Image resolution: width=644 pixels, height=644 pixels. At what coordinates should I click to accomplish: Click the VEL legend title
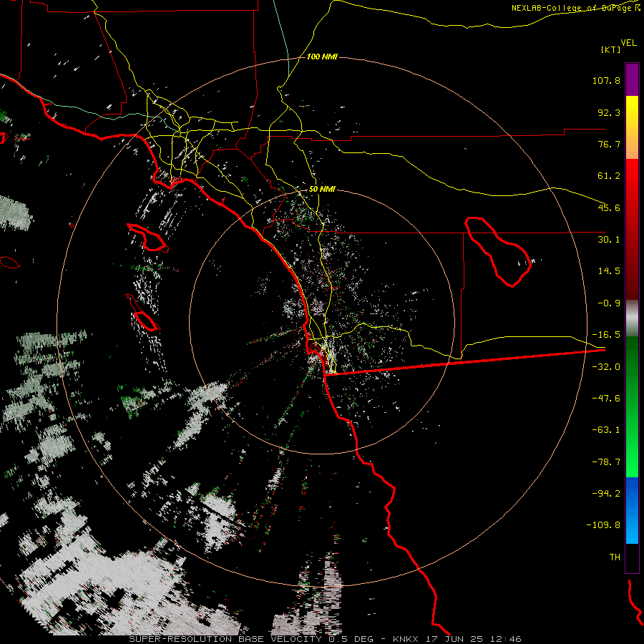pyautogui.click(x=628, y=43)
